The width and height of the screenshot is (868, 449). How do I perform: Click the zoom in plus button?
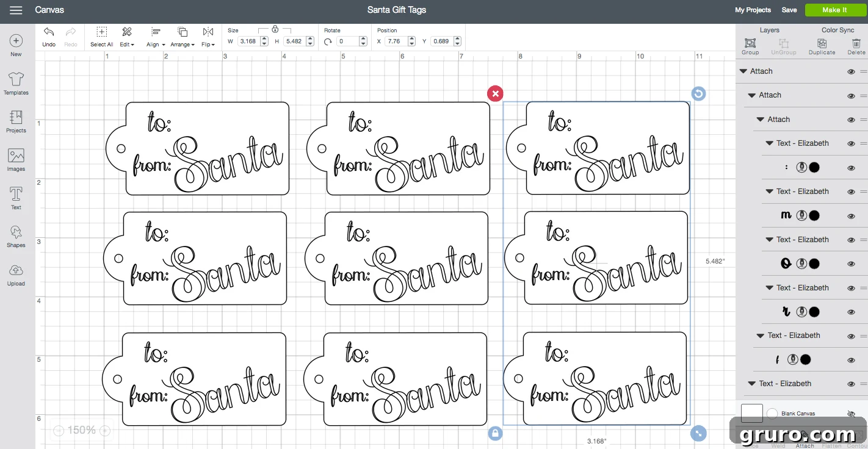coord(105,431)
